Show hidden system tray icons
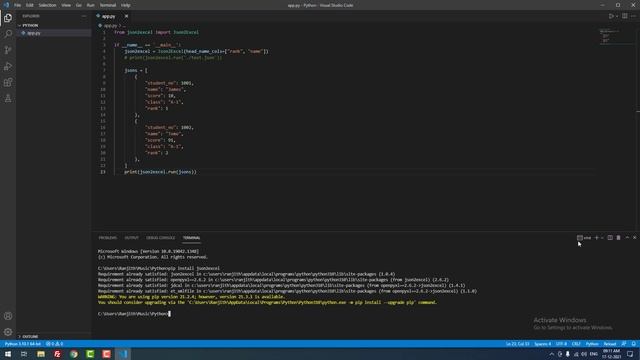The height and width of the screenshot is (360, 640). click(551, 354)
